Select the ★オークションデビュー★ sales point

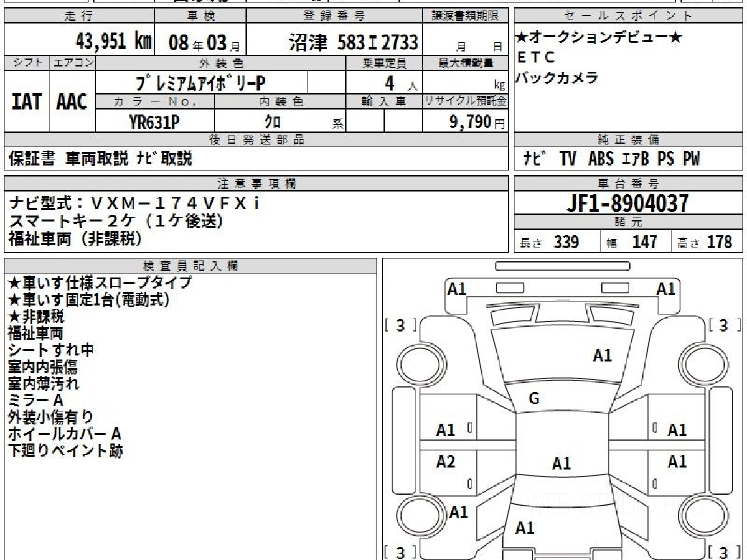tap(599, 38)
